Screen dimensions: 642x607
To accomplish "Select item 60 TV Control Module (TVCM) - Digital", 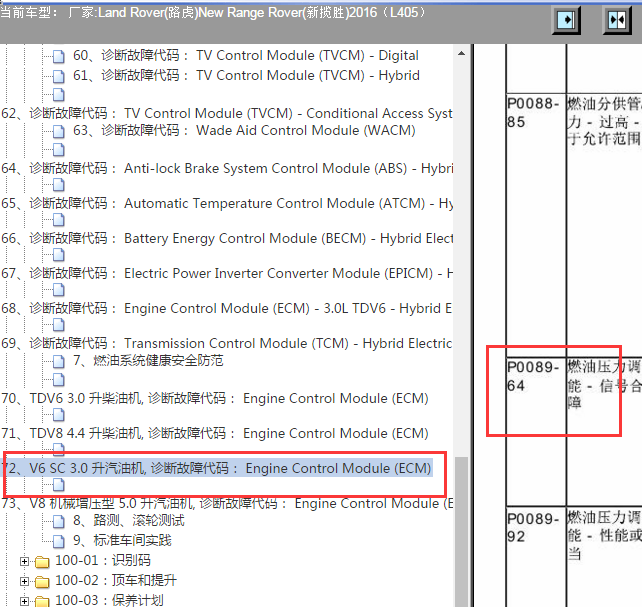I will coord(246,55).
